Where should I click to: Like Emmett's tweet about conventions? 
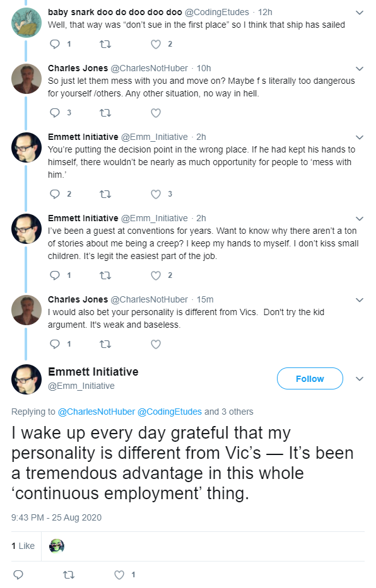coord(156,275)
